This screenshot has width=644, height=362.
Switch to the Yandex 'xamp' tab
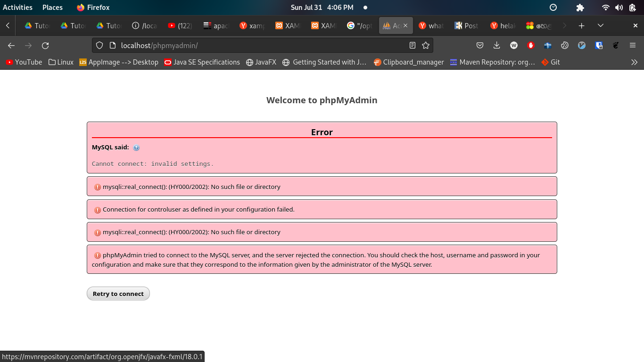tap(252, 25)
